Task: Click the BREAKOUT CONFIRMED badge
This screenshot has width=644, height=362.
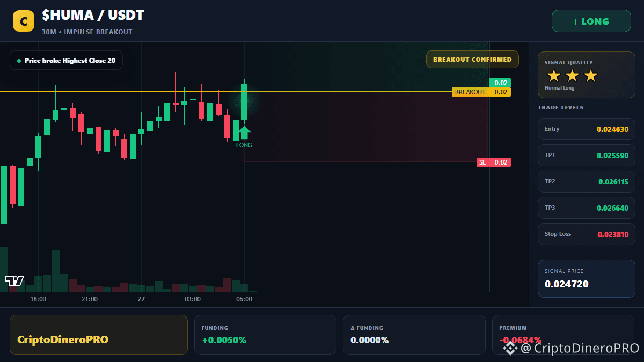Action: (472, 60)
